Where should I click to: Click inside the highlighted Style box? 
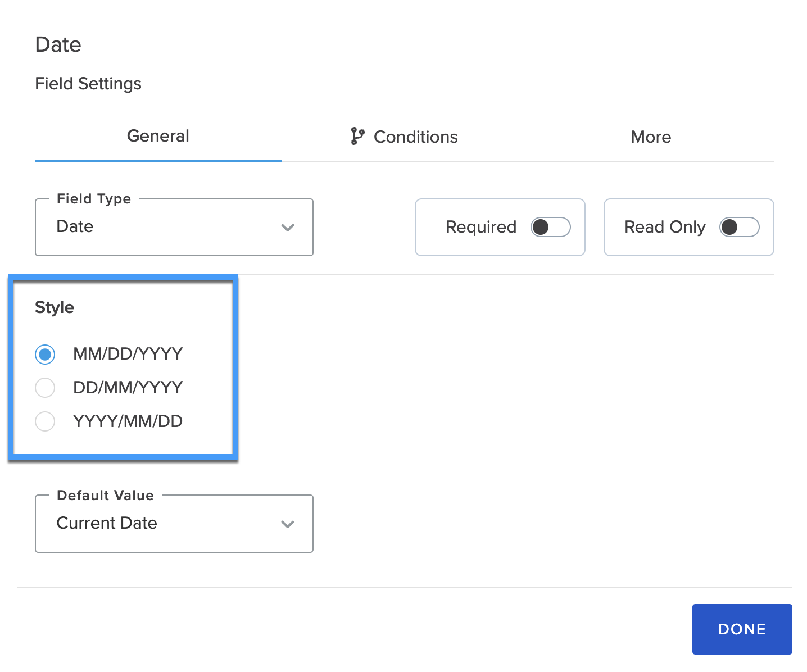tap(124, 368)
